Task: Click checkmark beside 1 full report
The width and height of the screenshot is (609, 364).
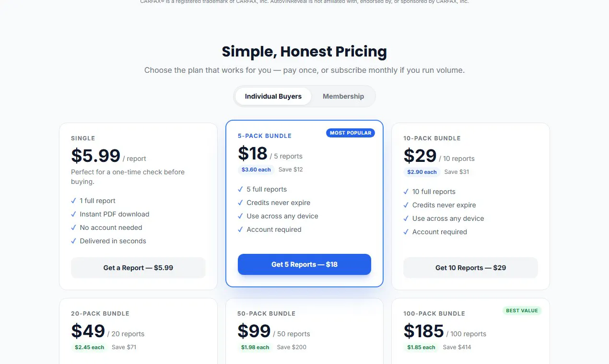Action: (73, 201)
